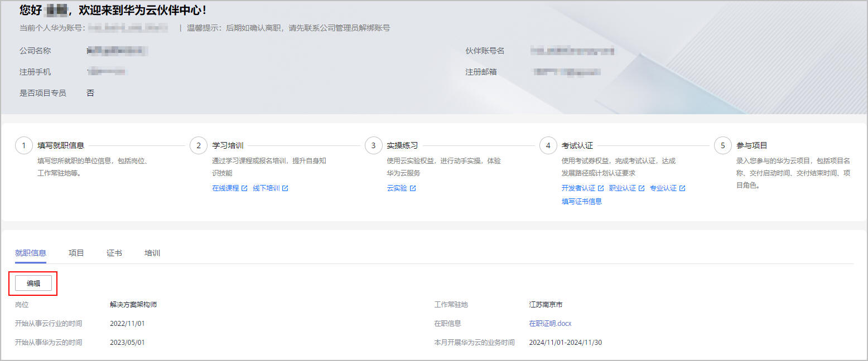Click the 考试认证 step title
868x361 pixels.
click(577, 146)
